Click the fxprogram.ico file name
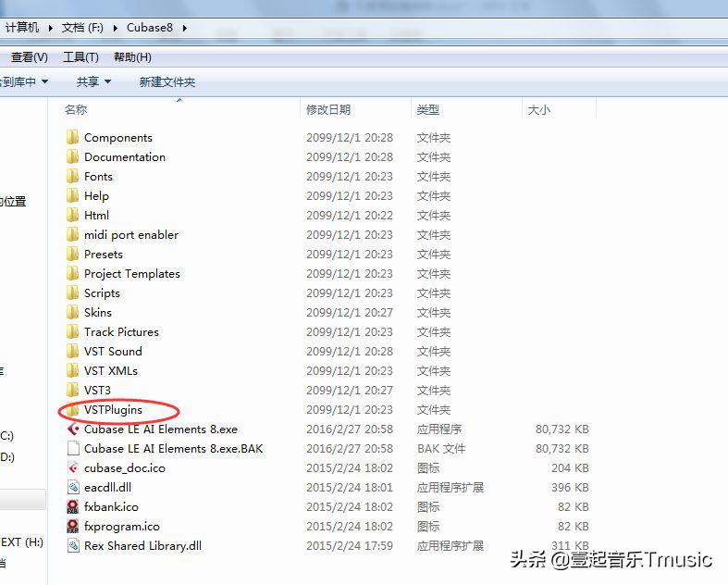This screenshot has height=585, width=728. tap(122, 527)
